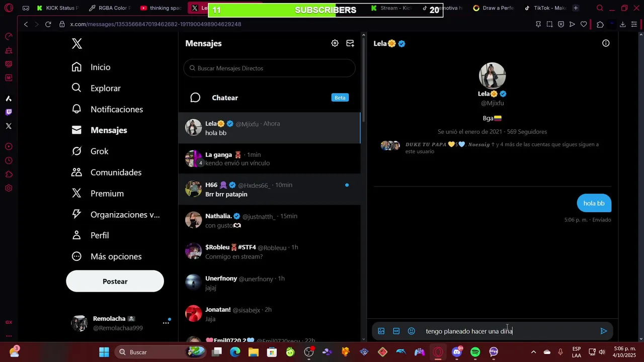Reload the current page
644x362 pixels.
click(48, 24)
